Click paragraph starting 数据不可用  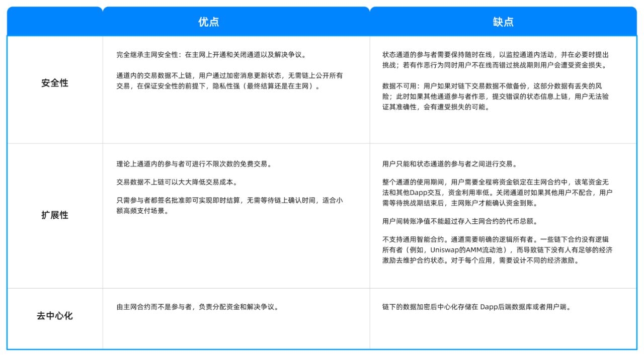(x=496, y=96)
